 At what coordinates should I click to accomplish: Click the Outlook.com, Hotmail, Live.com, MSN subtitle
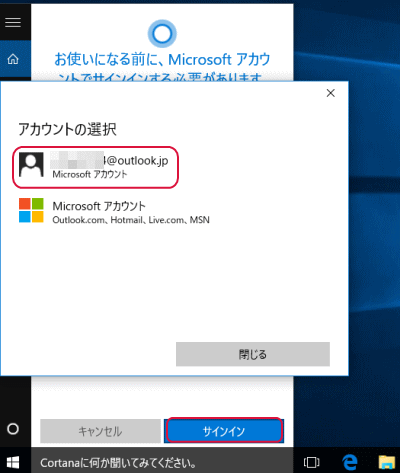[x=131, y=220]
